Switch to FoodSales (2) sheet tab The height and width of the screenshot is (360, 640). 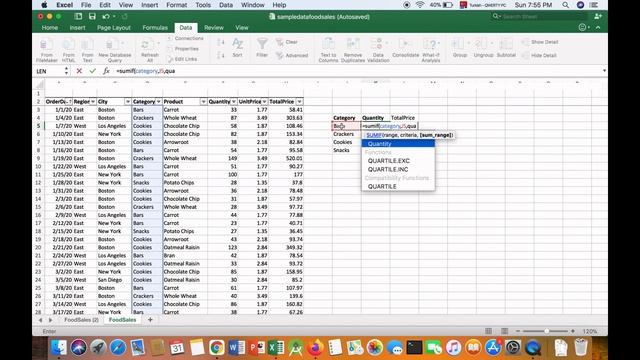pyautogui.click(x=81, y=320)
